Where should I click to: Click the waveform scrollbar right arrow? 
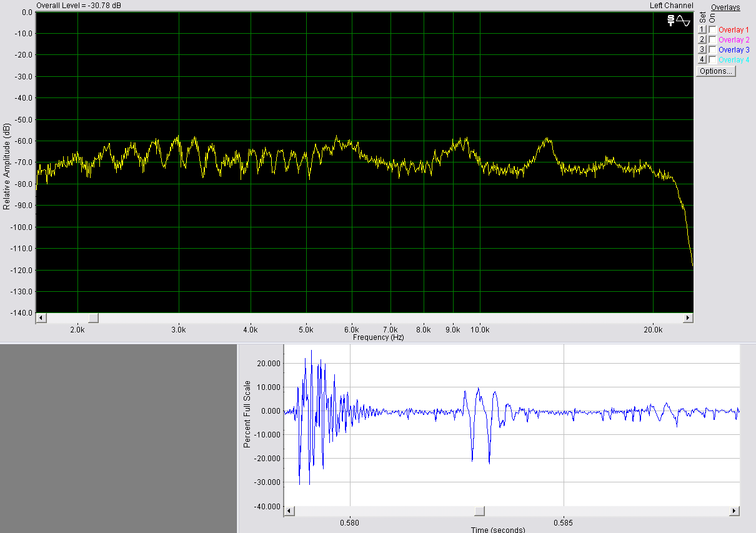click(x=735, y=511)
